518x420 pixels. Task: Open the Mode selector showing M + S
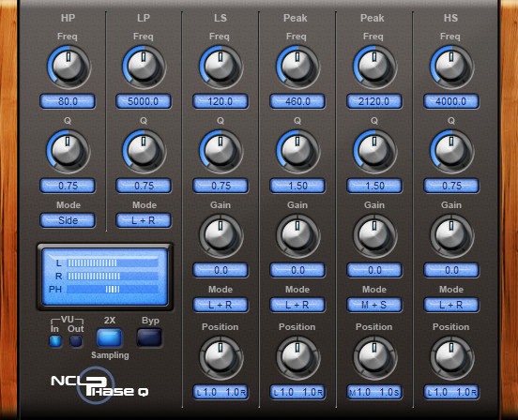click(374, 305)
